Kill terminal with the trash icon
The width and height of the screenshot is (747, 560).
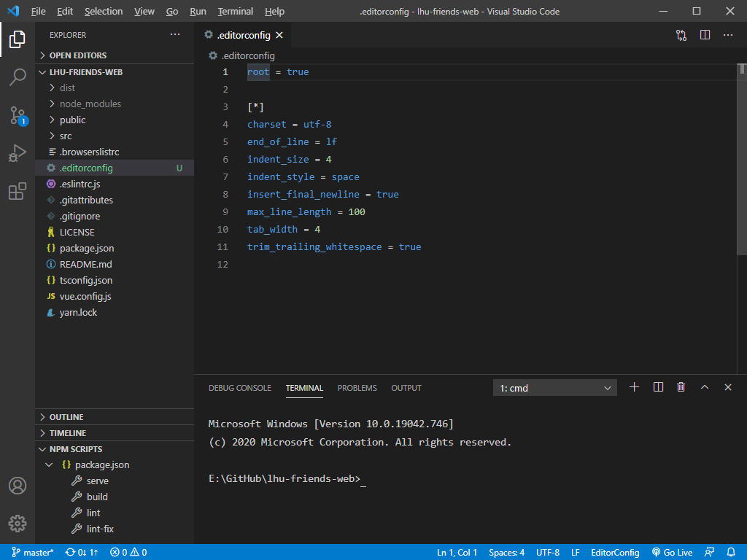coord(681,387)
